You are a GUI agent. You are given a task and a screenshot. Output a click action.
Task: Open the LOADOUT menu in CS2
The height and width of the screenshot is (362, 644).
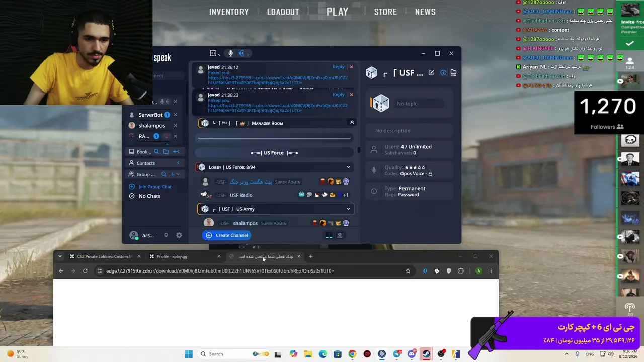pos(283,12)
